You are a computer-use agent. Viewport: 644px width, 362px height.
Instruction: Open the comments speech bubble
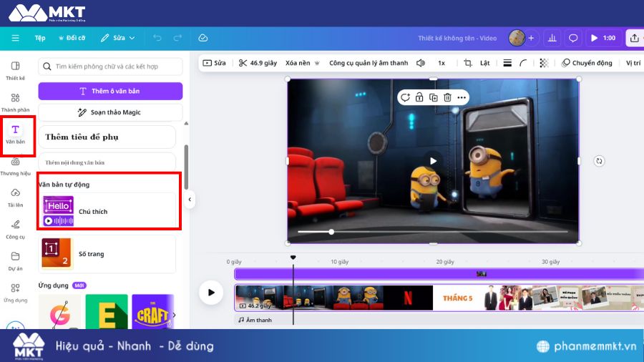tap(573, 38)
